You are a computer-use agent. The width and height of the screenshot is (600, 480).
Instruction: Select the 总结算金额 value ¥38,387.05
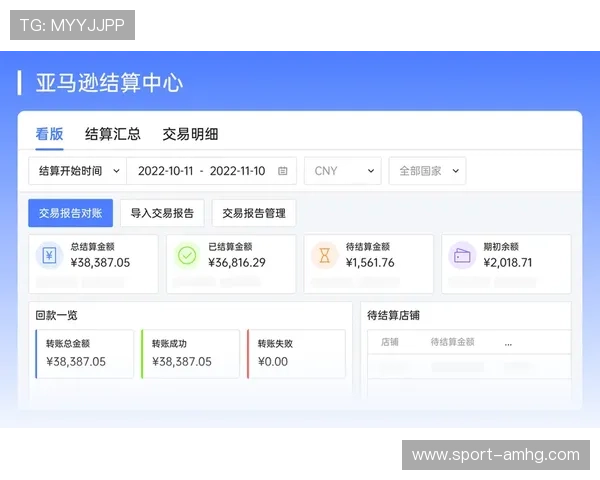(100, 263)
